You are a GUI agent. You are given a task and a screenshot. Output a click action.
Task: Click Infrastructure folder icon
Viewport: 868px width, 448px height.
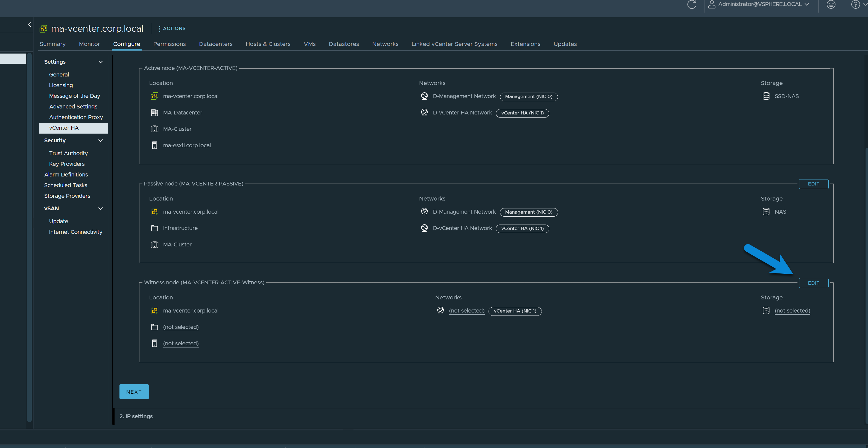coord(154,228)
